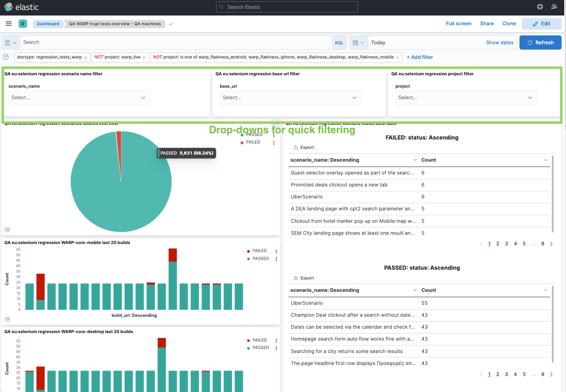Toggle PASSED series in the pie chart legend
This screenshot has width=566, height=392.
(255, 134)
